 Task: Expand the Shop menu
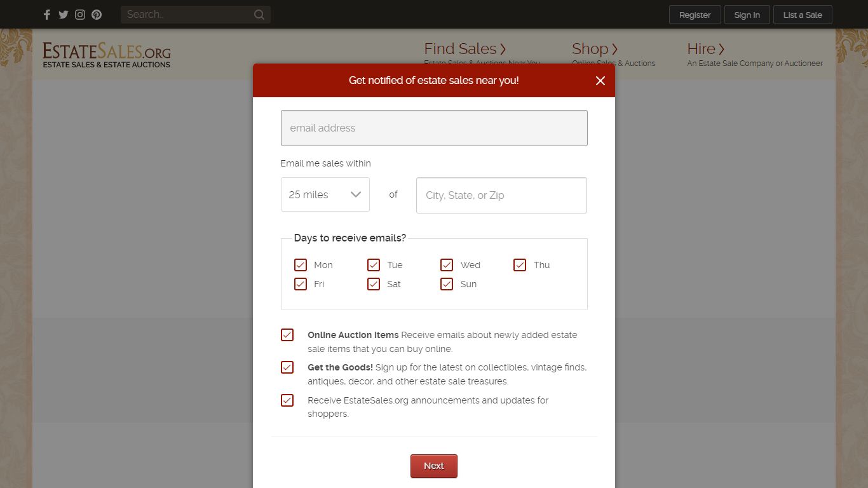pyautogui.click(x=595, y=49)
